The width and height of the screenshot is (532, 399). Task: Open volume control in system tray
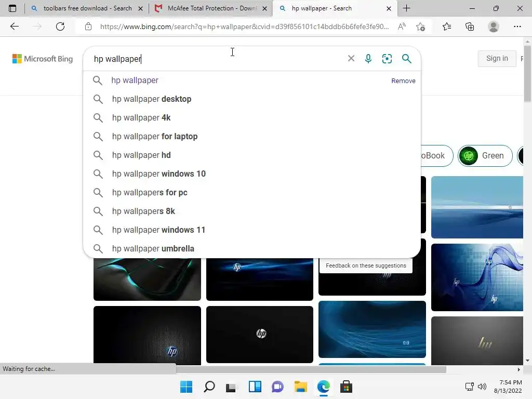(x=482, y=387)
